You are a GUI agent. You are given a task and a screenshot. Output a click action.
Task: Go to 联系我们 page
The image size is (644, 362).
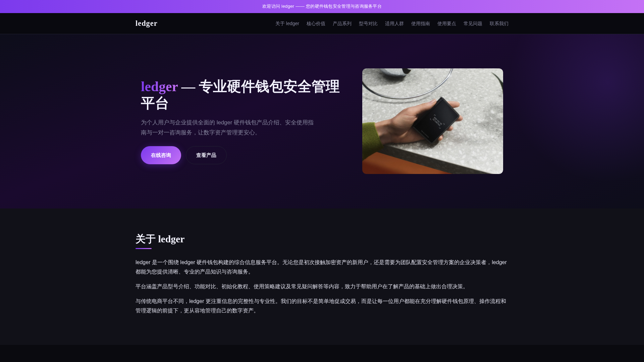tap(499, 23)
